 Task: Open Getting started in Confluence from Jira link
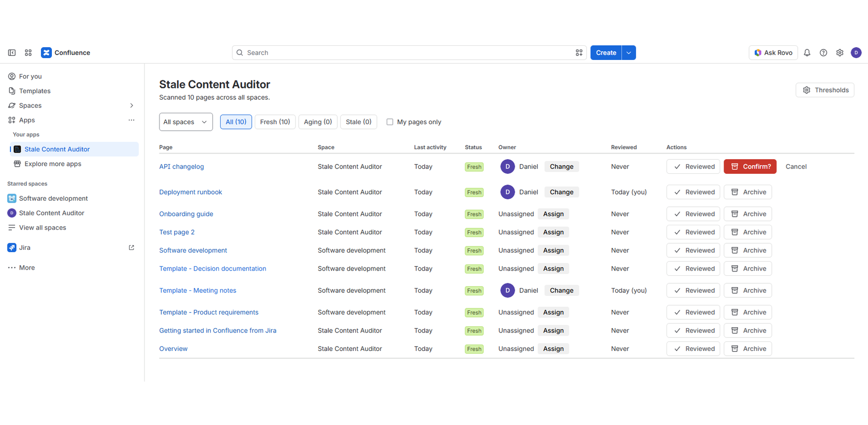click(x=218, y=331)
